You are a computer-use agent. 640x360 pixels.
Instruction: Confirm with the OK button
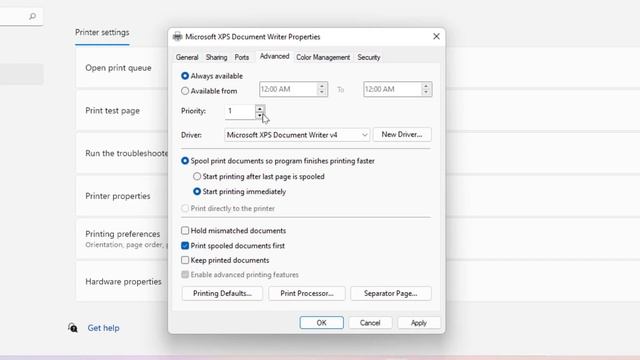(322, 323)
